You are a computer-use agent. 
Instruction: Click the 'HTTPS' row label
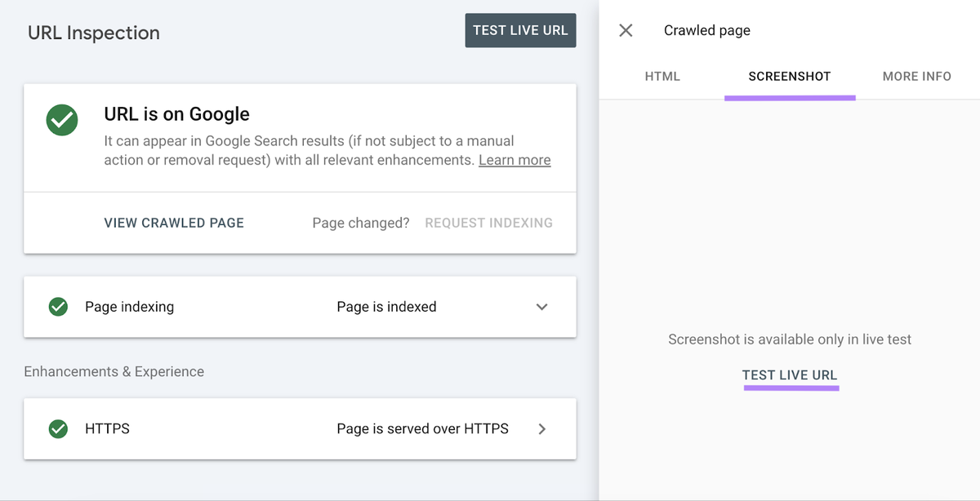point(107,428)
